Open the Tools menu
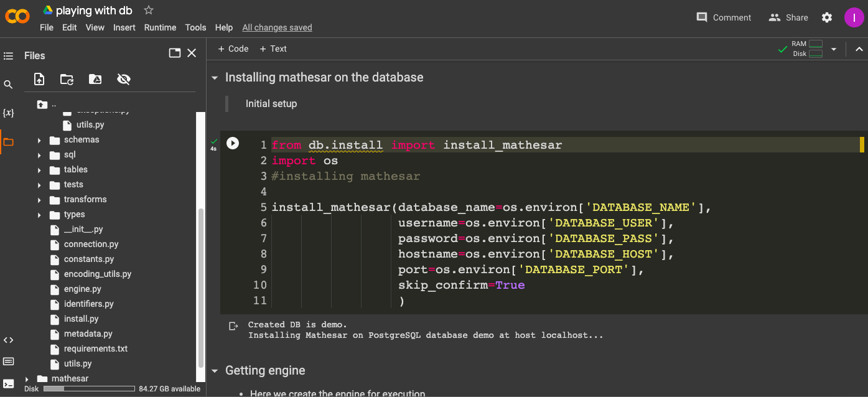 (x=195, y=27)
